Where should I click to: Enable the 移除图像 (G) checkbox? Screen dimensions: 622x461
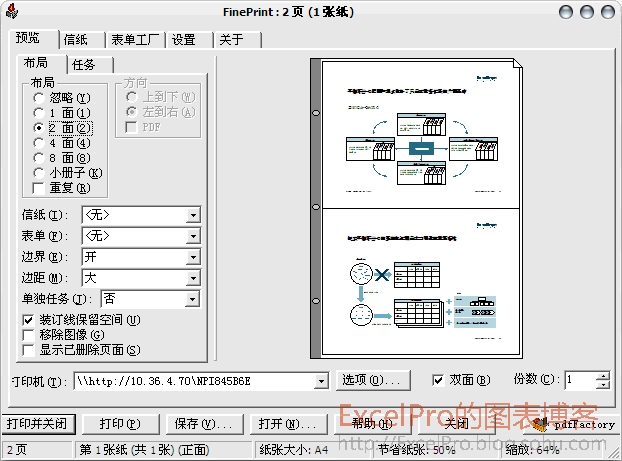coord(28,335)
